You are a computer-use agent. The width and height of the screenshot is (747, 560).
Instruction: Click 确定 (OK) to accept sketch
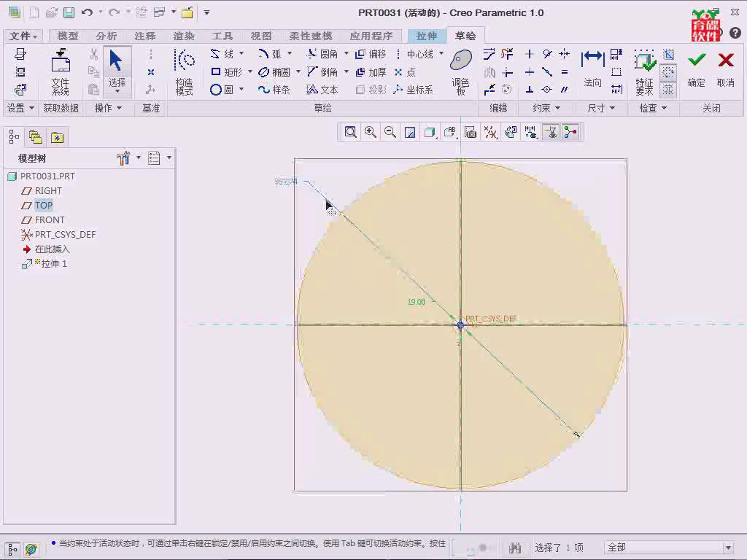tap(697, 69)
